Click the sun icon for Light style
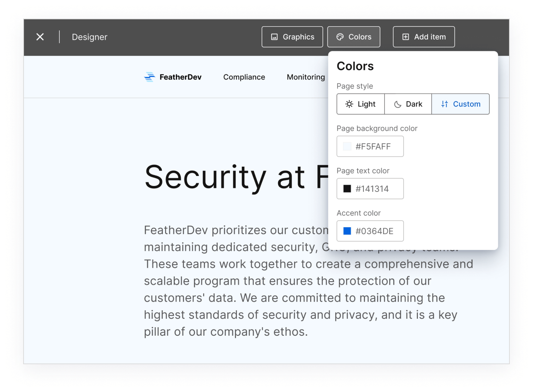This screenshot has height=392, width=533. pos(349,104)
